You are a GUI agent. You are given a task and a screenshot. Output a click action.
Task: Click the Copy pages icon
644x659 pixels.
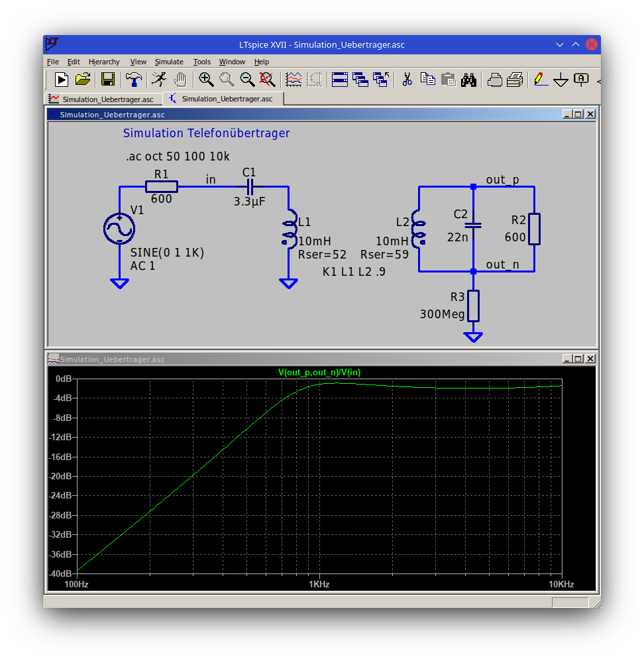point(427,80)
